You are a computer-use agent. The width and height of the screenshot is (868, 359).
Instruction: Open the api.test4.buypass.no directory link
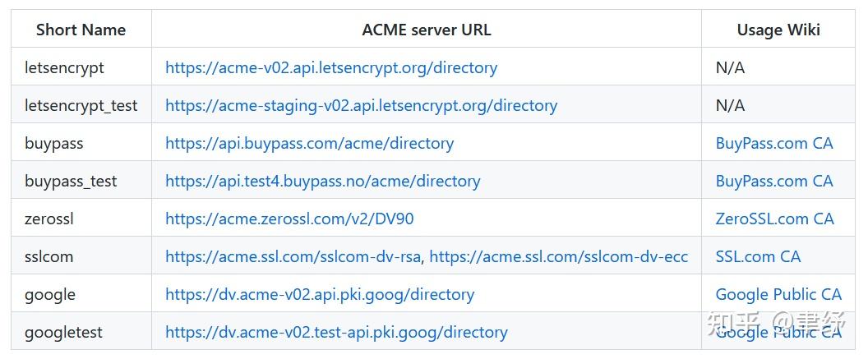(322, 181)
